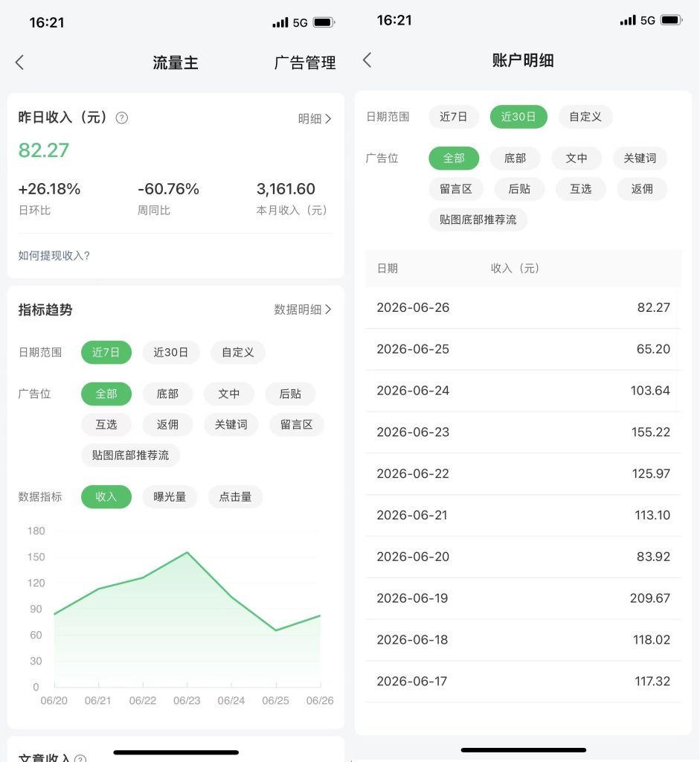Filter 账户明细 by 留言区 ad slot

point(456,188)
